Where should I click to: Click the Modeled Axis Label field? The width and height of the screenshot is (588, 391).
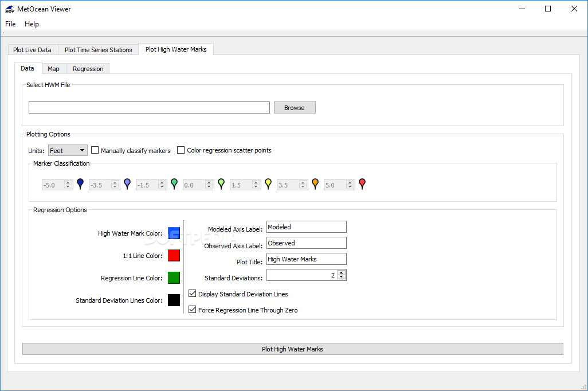click(x=307, y=227)
